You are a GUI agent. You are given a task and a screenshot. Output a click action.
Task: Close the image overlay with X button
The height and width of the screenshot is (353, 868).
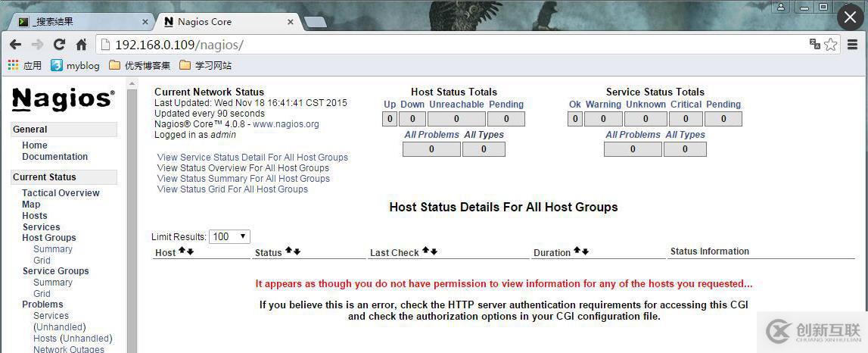coord(850,17)
